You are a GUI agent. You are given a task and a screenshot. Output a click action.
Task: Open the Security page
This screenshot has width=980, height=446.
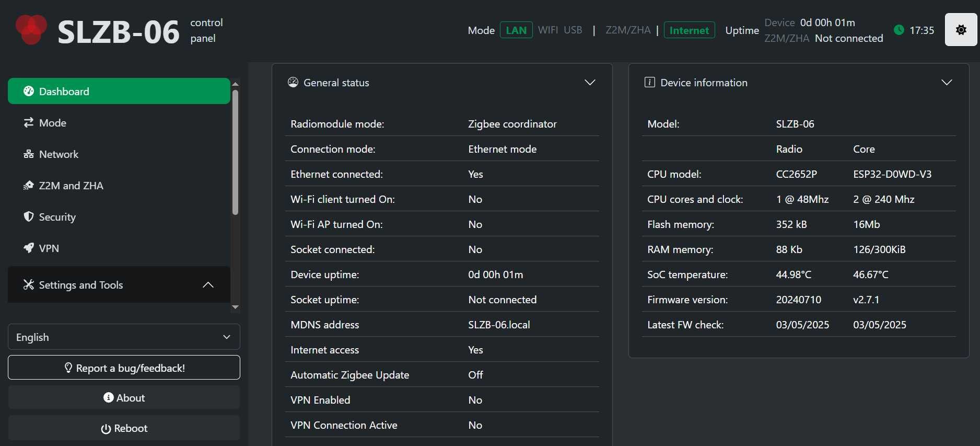coord(119,216)
